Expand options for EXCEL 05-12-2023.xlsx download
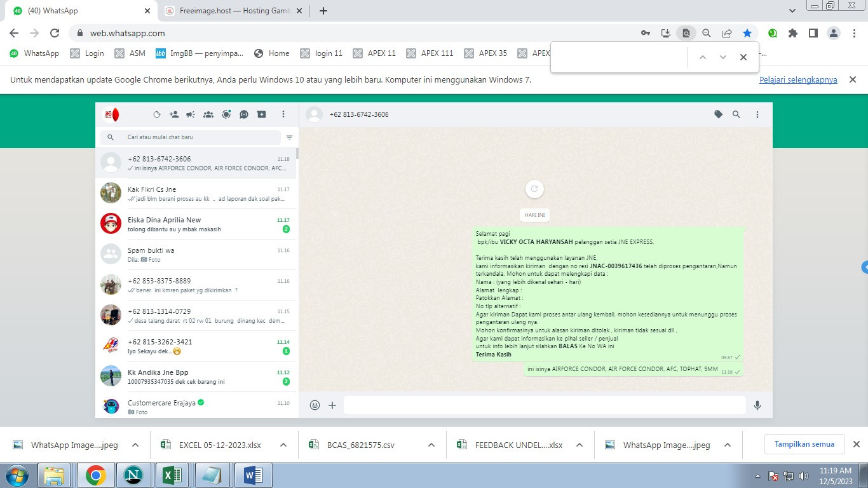 coord(283,445)
